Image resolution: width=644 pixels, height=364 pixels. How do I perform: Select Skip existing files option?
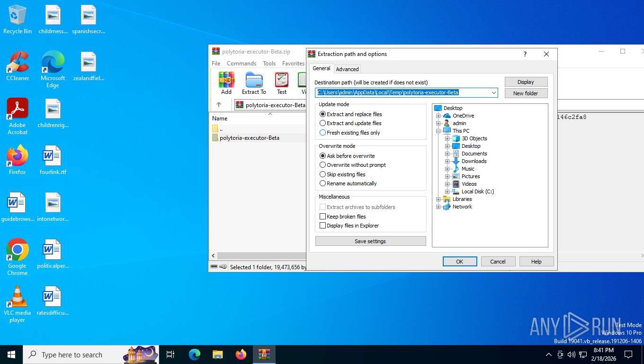pyautogui.click(x=342, y=174)
